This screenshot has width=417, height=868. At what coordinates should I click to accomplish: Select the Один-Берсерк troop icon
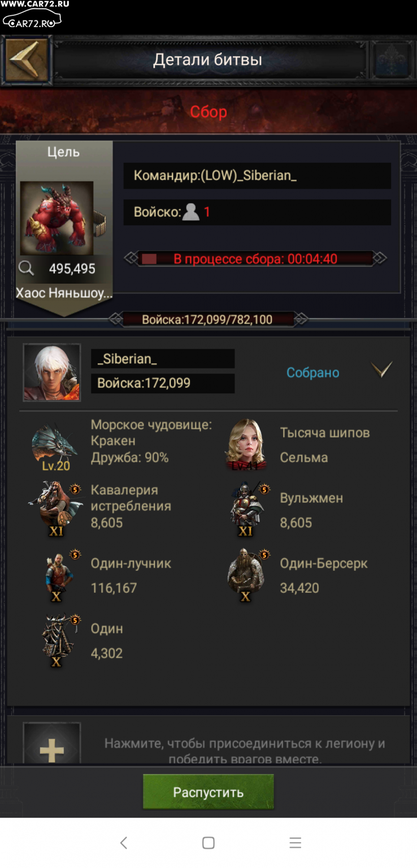247,574
